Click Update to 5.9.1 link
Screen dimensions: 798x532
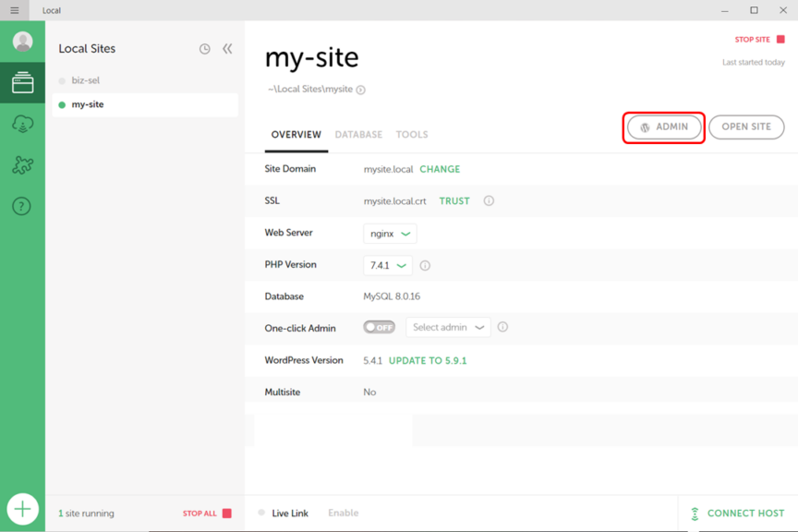click(428, 360)
